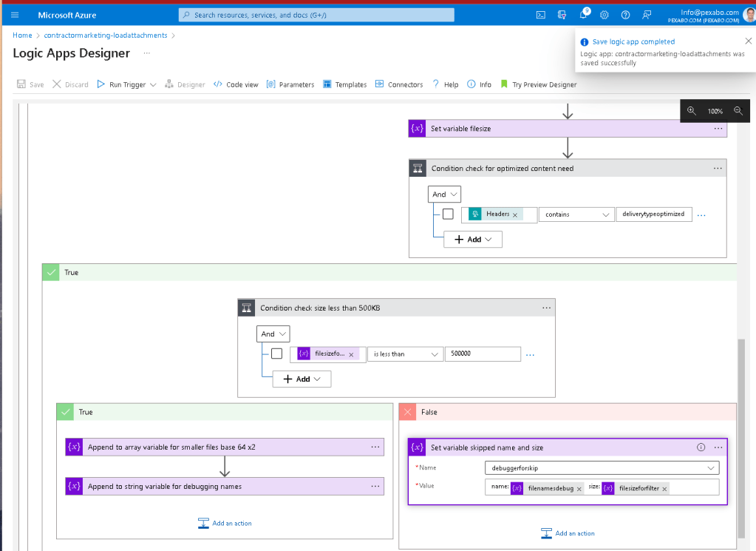Open the is less than operator dropdown
Screen dimensions: 756x551
pyautogui.click(x=406, y=354)
